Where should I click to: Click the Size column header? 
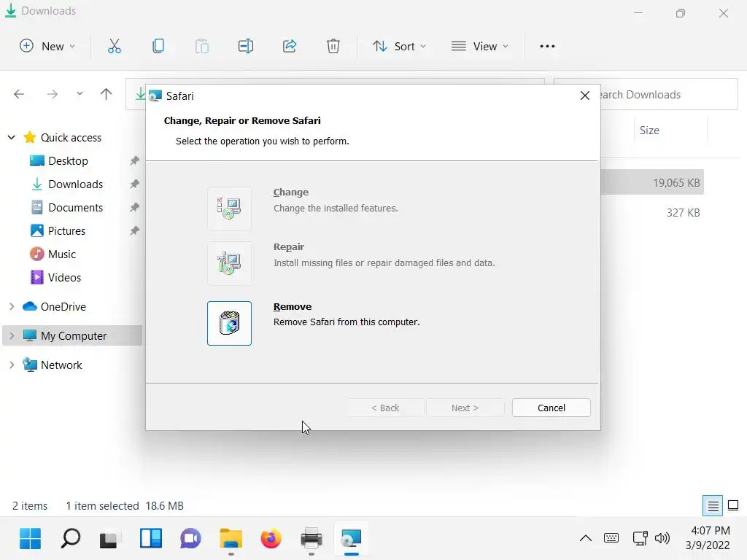[671, 131]
